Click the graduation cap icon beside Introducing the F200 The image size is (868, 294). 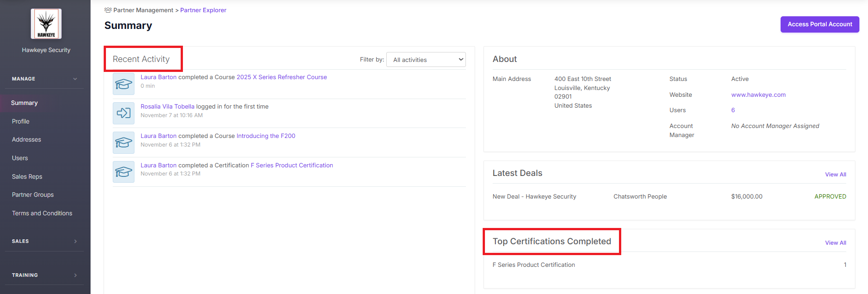pos(124,142)
